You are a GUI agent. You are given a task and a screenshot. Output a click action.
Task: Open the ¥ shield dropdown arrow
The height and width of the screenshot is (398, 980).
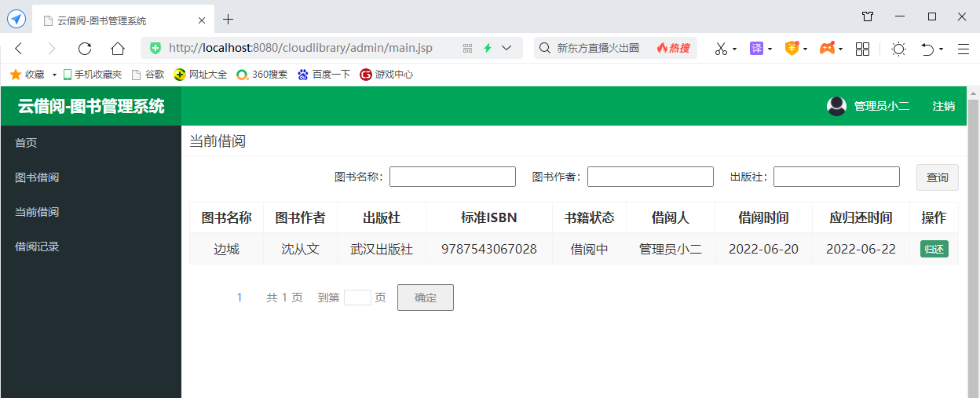point(806,49)
